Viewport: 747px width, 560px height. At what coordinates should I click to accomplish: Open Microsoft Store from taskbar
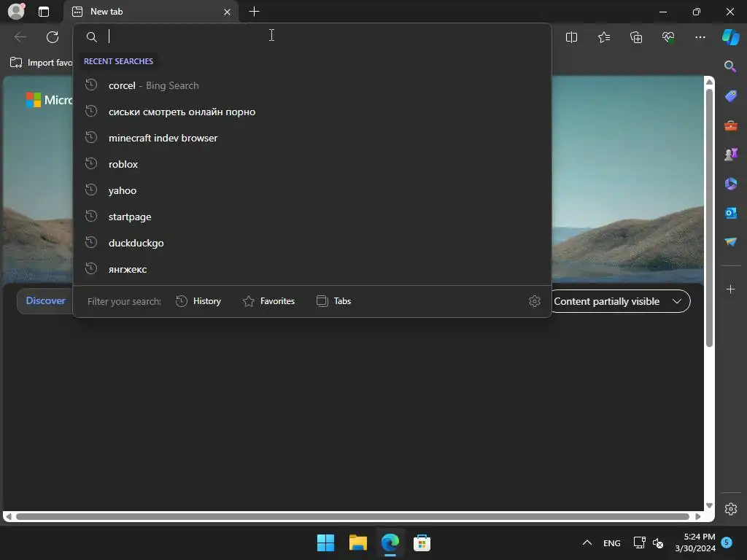point(422,542)
